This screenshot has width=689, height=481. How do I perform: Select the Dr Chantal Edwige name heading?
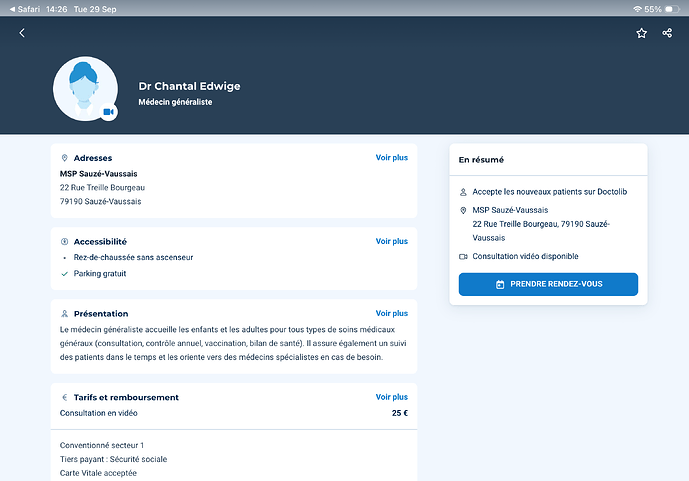(x=189, y=86)
